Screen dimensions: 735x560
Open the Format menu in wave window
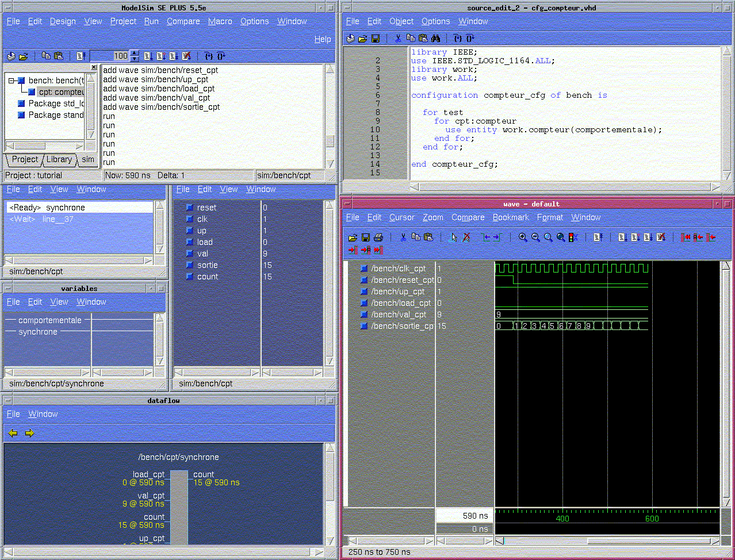pos(550,217)
